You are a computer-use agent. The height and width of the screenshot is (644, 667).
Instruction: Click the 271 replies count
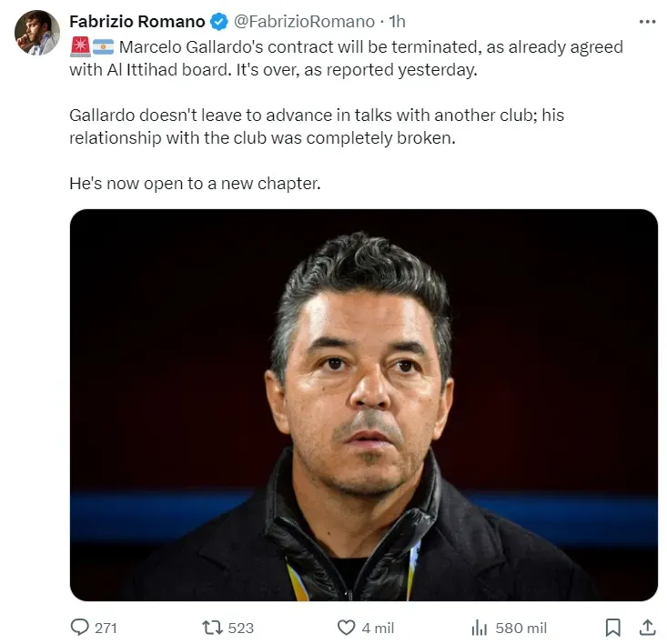(106, 628)
